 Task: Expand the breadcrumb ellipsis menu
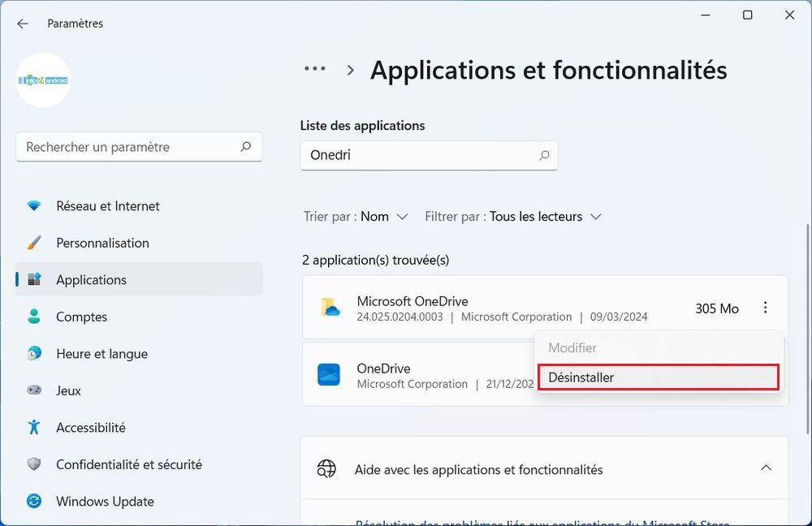coord(314,70)
